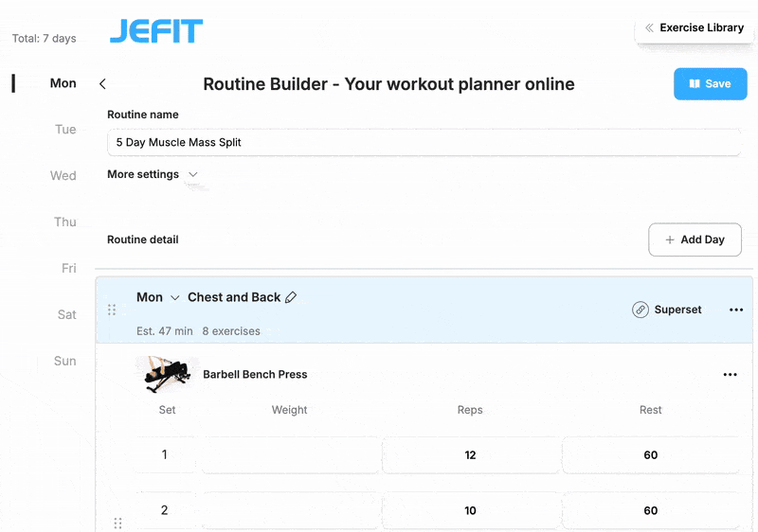The image size is (758, 532).
Task: Open the Barbell Bench Press options menu
Action: click(730, 375)
